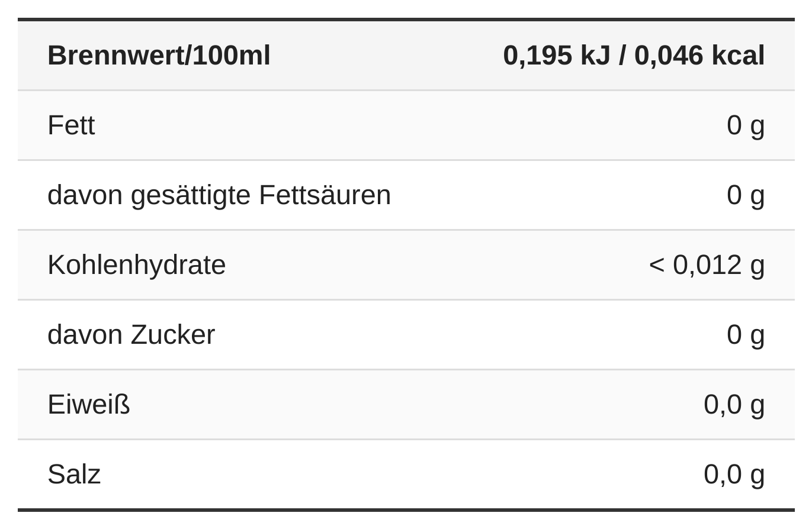Select the 0,0 g value for Salz
Screen dimensions: 812x529
click(x=734, y=475)
